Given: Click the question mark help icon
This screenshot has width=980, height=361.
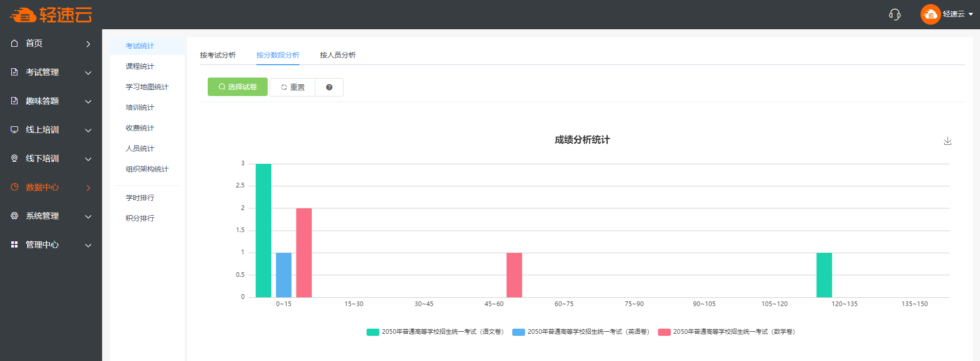Looking at the screenshot, I should [329, 87].
